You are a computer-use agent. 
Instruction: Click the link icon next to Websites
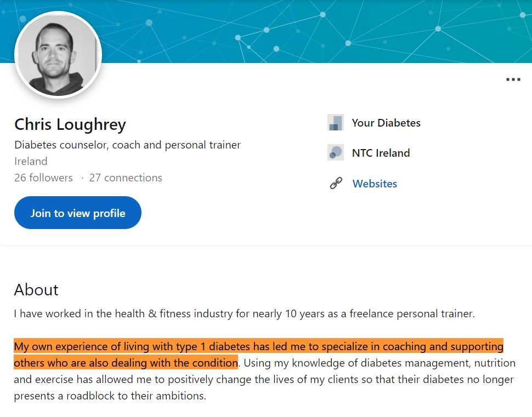[x=335, y=183]
